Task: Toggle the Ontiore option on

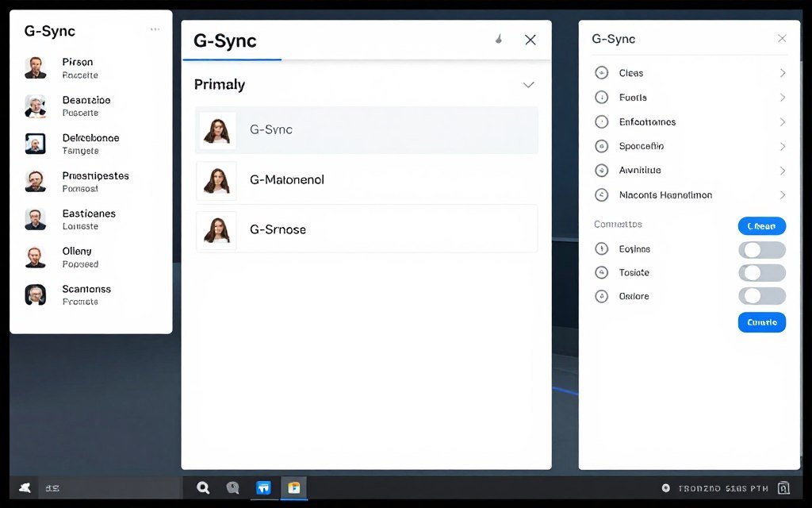Action: point(761,295)
